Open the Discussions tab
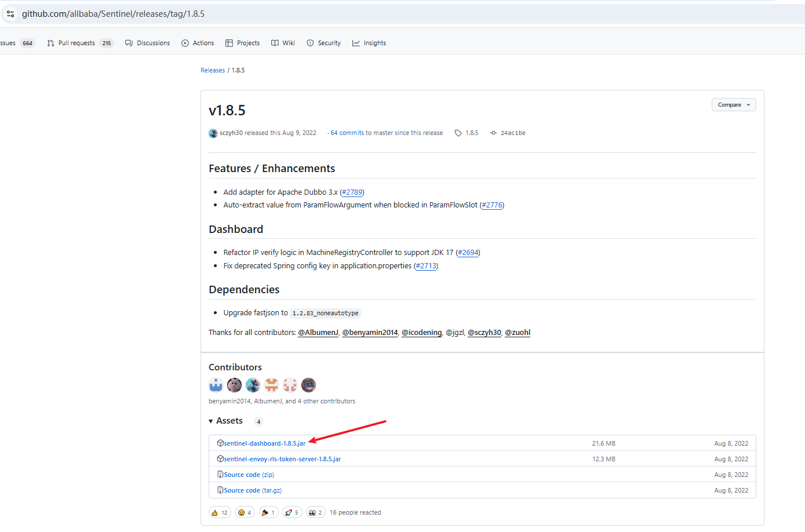The height and width of the screenshot is (532, 805). click(148, 43)
